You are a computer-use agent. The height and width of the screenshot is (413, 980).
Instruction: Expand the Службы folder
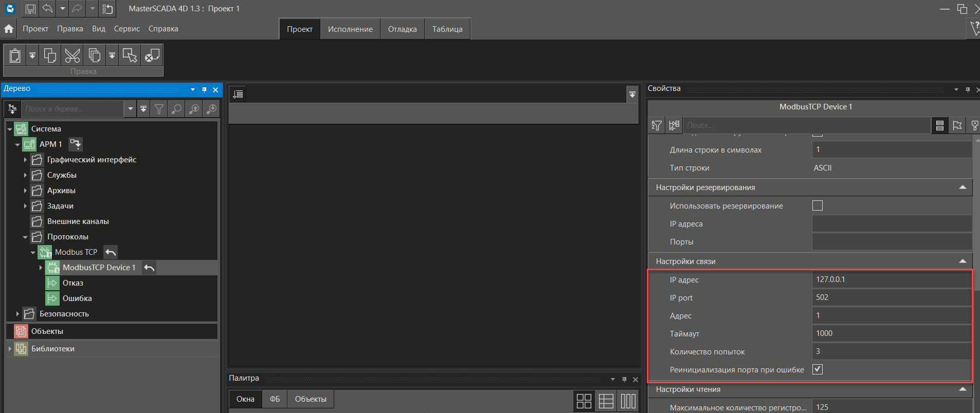pos(25,175)
